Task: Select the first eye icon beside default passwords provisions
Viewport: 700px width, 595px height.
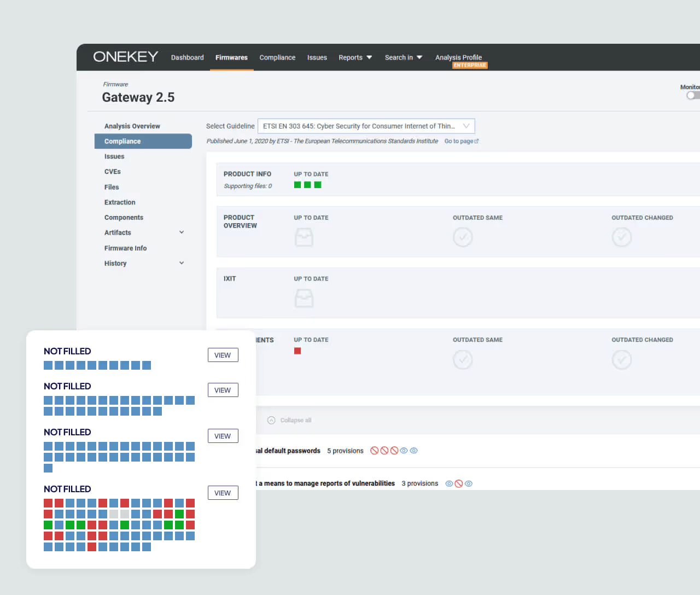Action: pyautogui.click(x=404, y=450)
